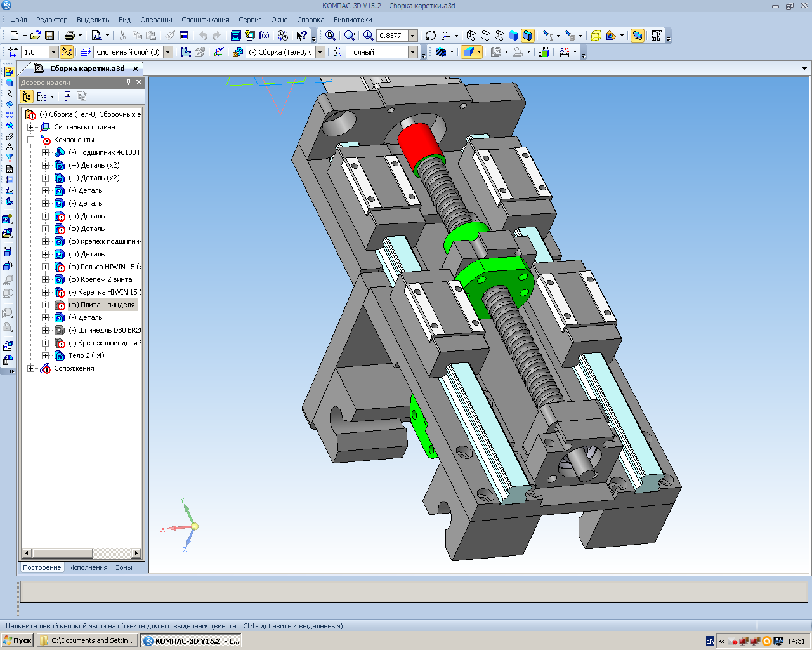Expand the Подшипник 46100 component
Image resolution: width=812 pixels, height=650 pixels.
click(45, 152)
